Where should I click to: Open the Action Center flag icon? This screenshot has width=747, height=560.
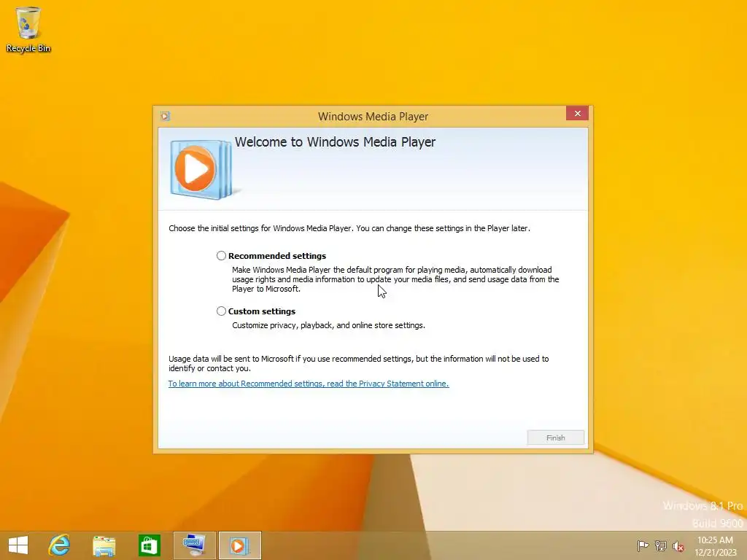point(643,545)
